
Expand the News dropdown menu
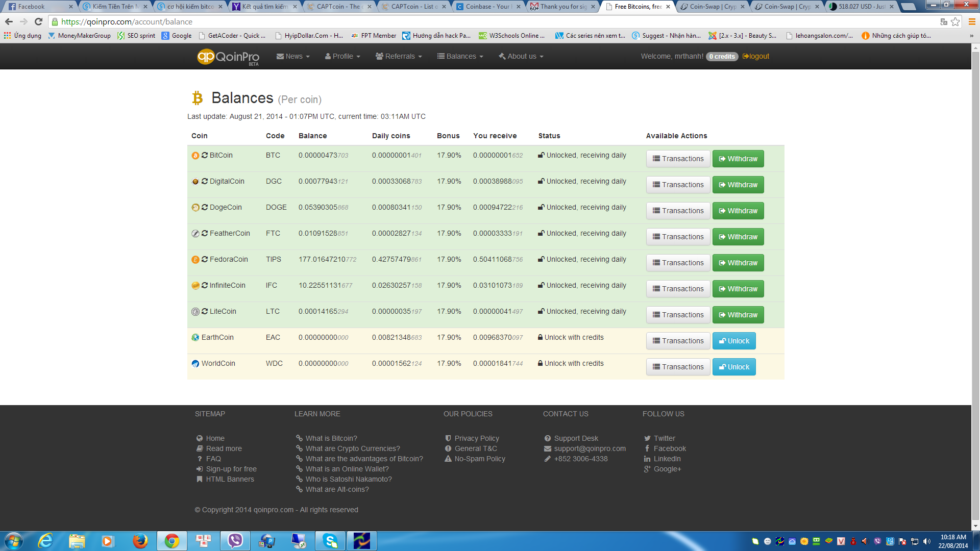(293, 56)
